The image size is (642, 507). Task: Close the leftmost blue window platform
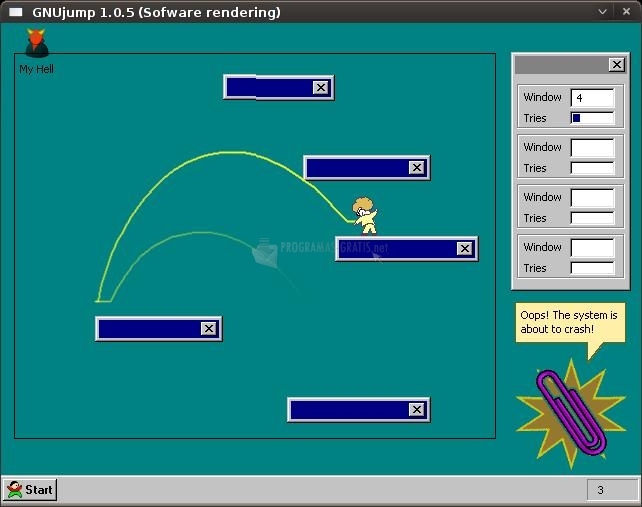(x=208, y=329)
